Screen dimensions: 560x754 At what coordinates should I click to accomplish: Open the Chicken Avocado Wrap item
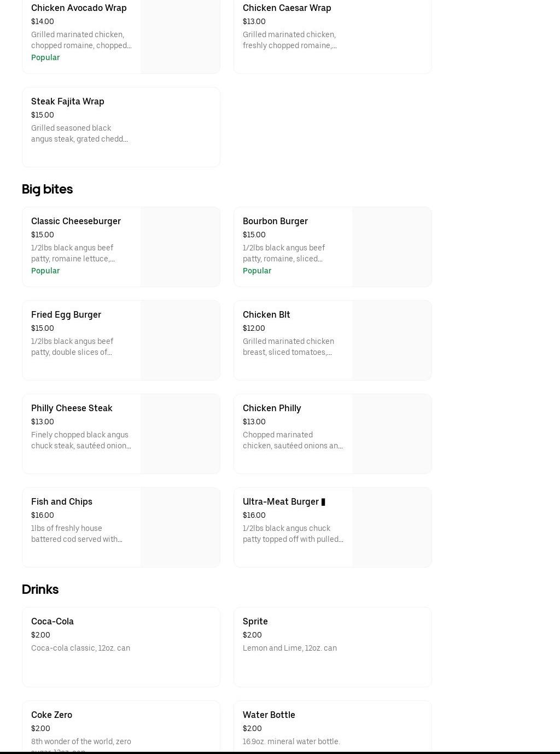(79, 8)
